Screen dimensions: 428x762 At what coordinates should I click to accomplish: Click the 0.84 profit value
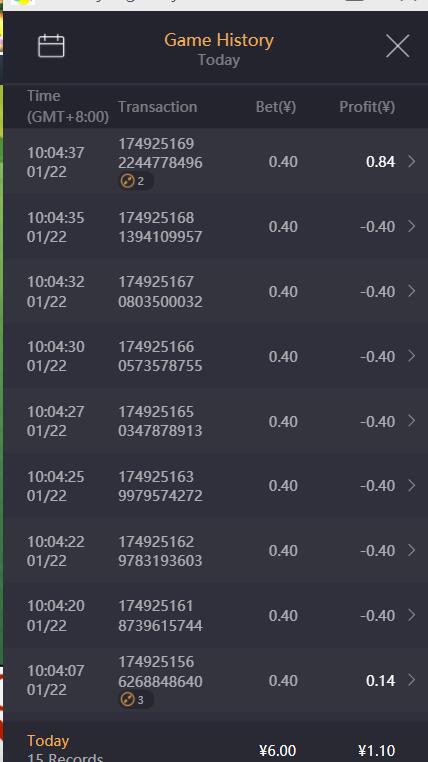(380, 162)
